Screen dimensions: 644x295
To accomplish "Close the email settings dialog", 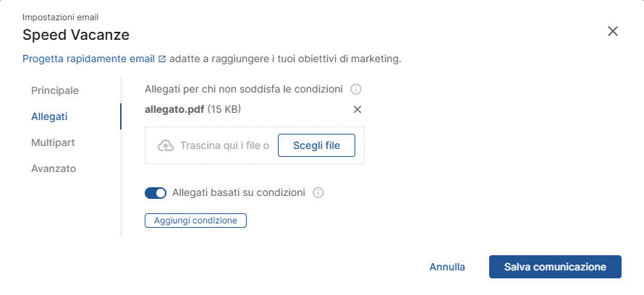I will 613,31.
